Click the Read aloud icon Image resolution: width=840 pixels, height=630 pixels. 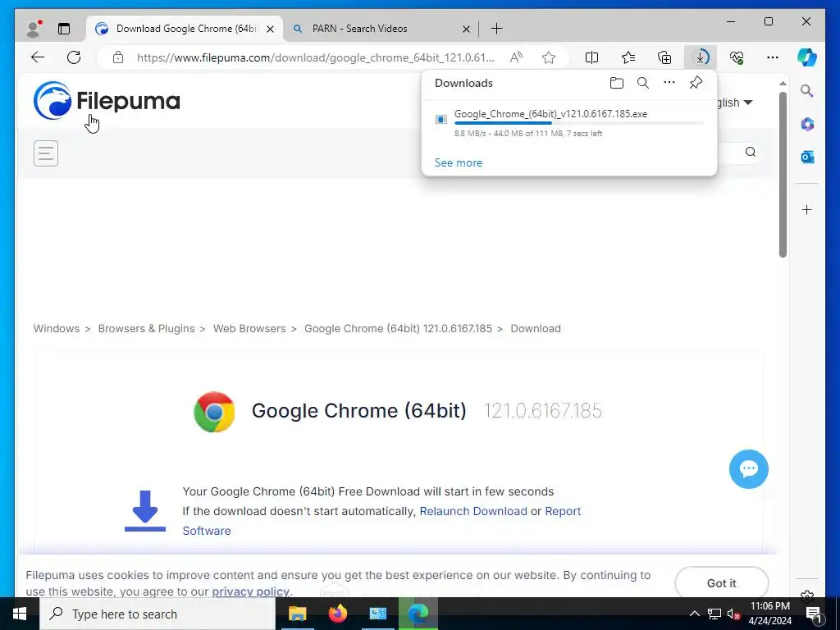pos(516,57)
